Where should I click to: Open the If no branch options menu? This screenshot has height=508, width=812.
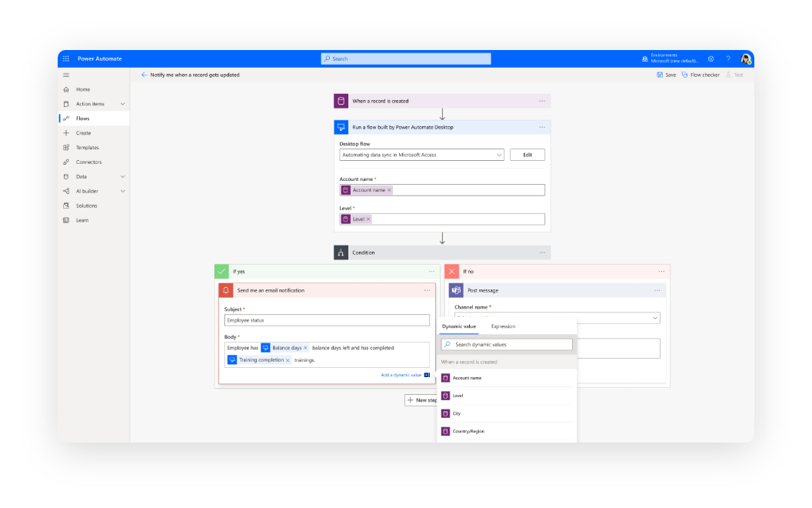point(661,271)
